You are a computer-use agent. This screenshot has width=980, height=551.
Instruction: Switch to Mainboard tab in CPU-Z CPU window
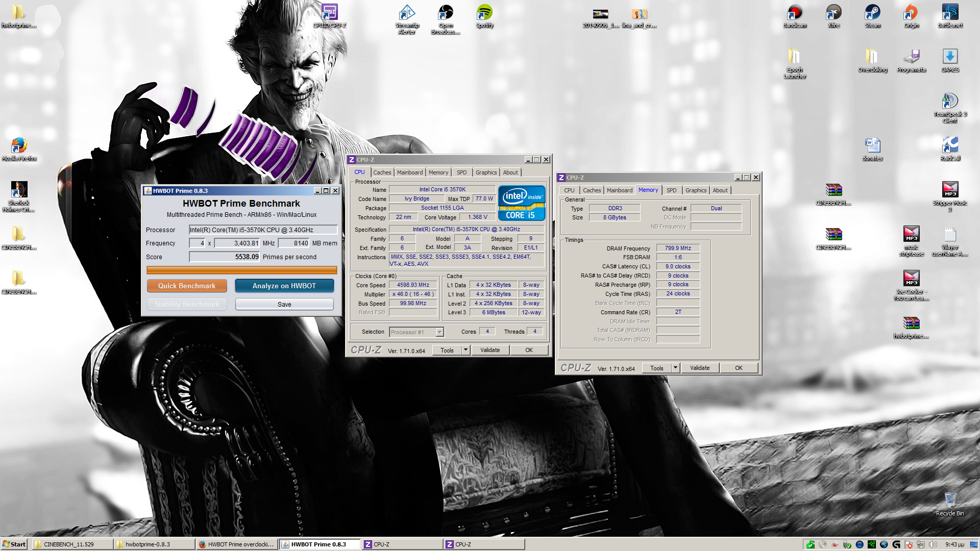point(409,172)
